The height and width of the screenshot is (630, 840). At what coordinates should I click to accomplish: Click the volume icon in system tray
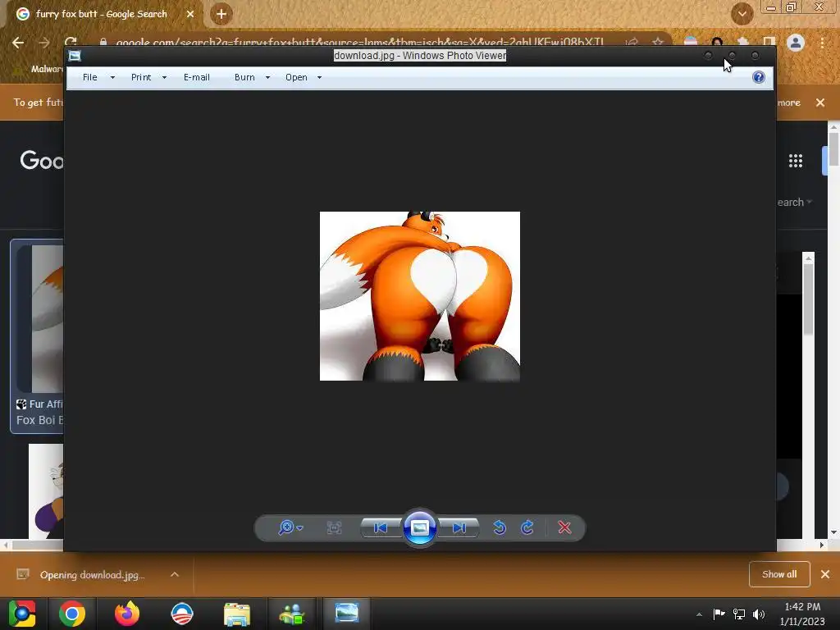pos(759,614)
